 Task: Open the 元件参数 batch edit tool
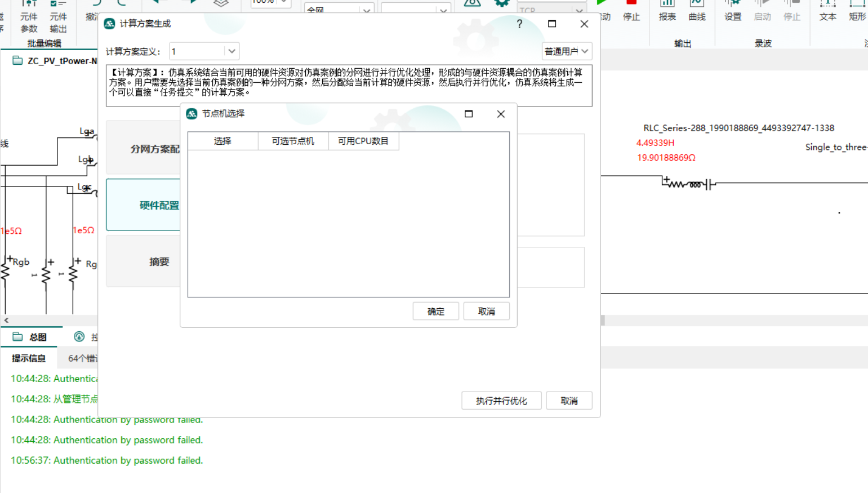(x=29, y=17)
